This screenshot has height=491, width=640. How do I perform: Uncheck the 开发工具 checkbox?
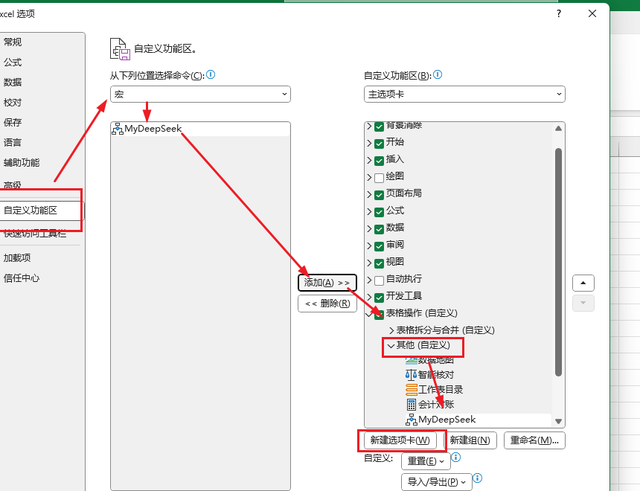[379, 298]
